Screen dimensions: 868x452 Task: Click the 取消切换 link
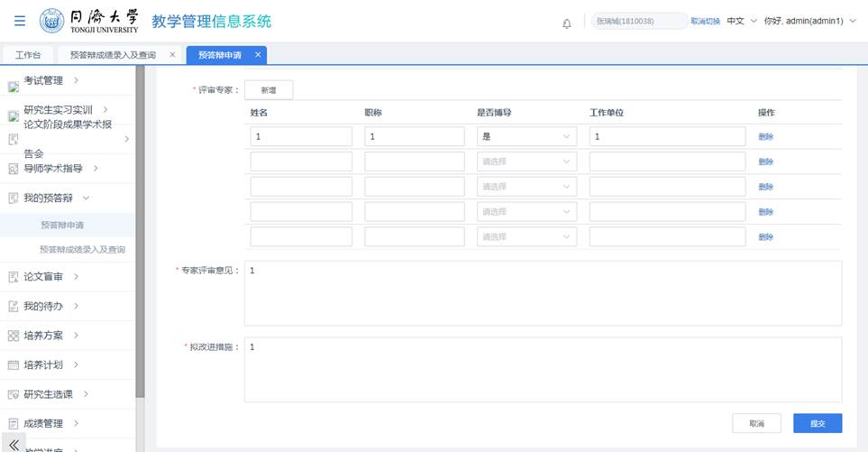pyautogui.click(x=705, y=22)
